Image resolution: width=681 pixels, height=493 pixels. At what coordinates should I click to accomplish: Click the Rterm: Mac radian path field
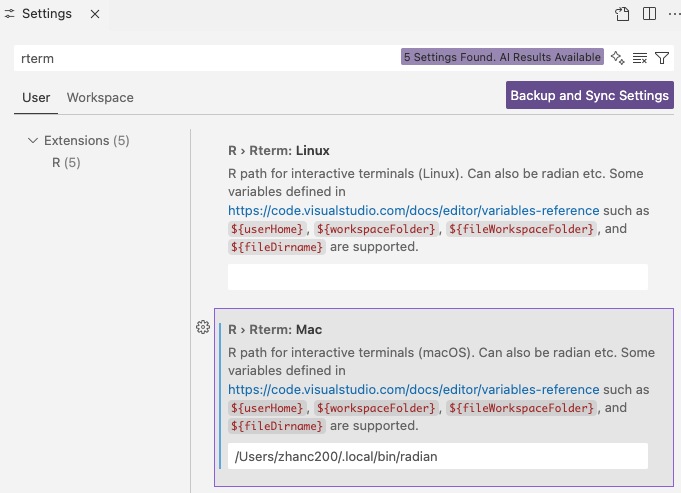[437, 456]
